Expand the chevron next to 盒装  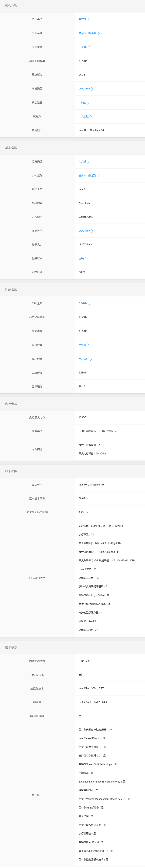pyautogui.click(x=86, y=258)
